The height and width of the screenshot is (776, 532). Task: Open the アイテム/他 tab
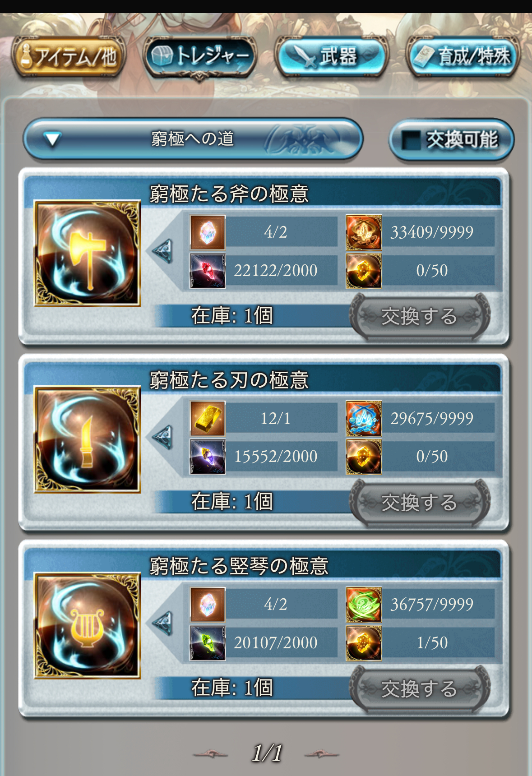(68, 57)
